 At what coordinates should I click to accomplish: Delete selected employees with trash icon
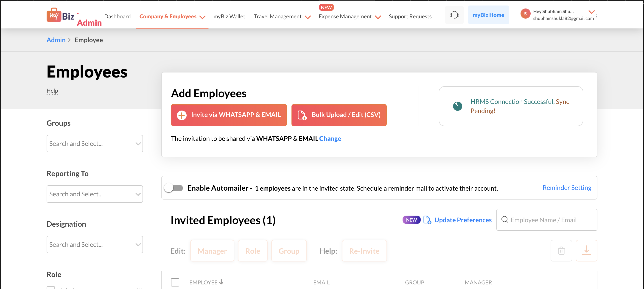pyautogui.click(x=561, y=250)
